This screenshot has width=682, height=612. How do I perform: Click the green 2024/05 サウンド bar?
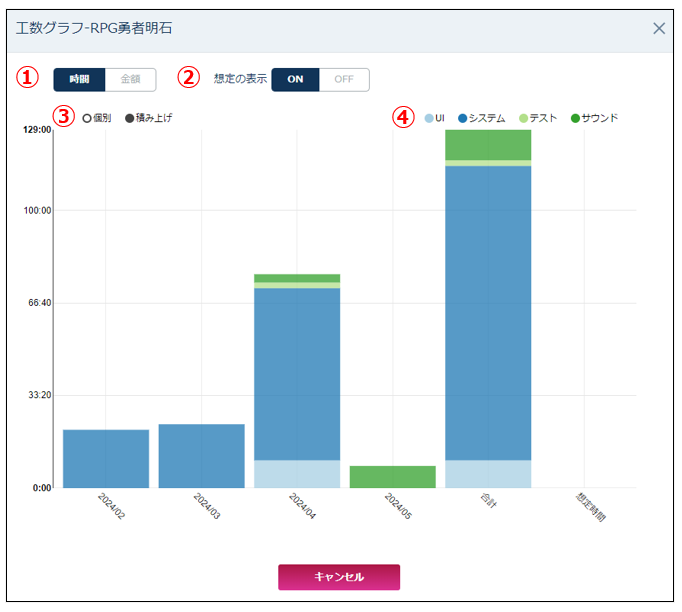tap(393, 477)
